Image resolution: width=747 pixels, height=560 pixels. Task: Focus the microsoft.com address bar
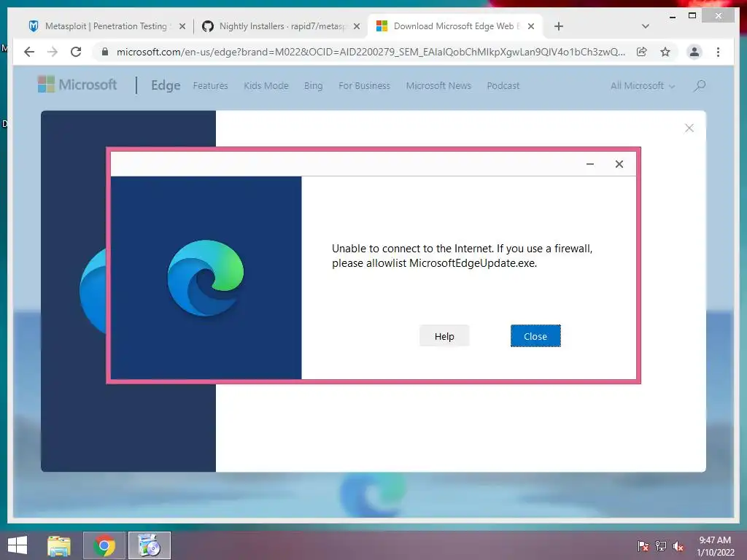point(371,52)
